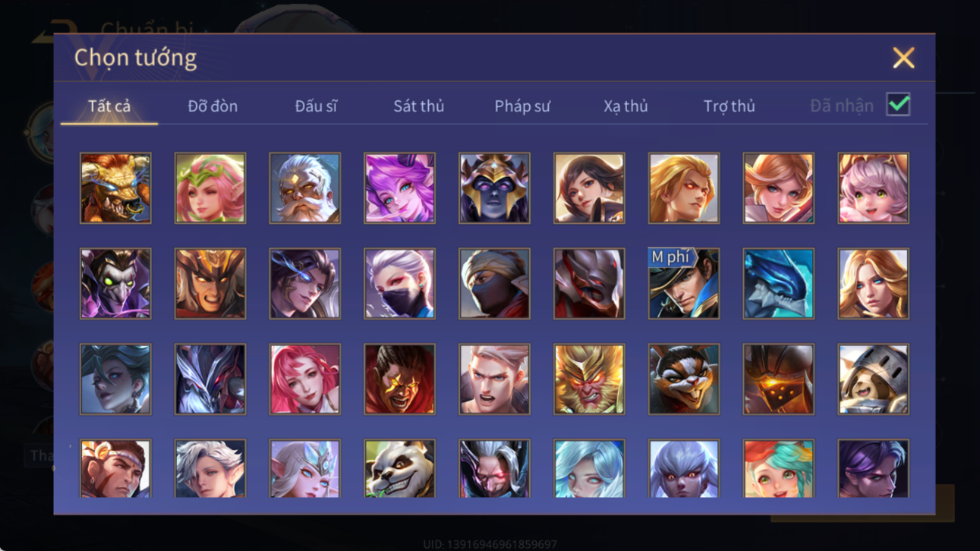
Task: Pick the masked silver-haired ninja girl
Action: (x=400, y=284)
